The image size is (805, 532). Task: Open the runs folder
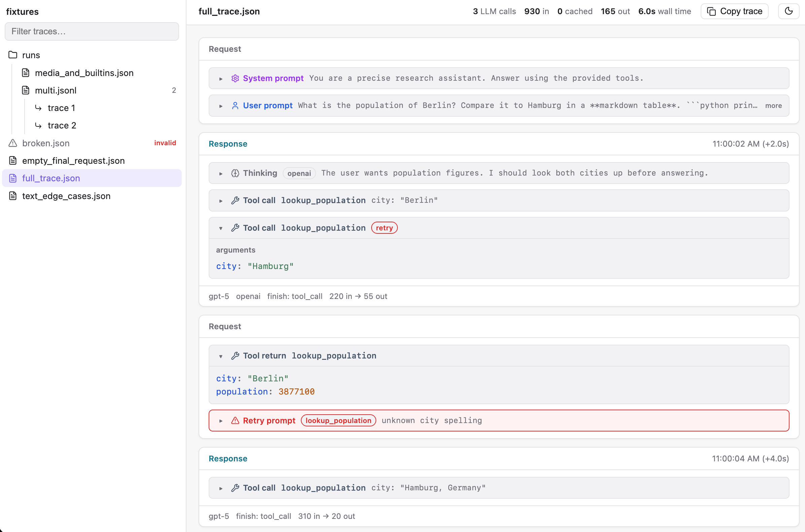tap(92, 55)
